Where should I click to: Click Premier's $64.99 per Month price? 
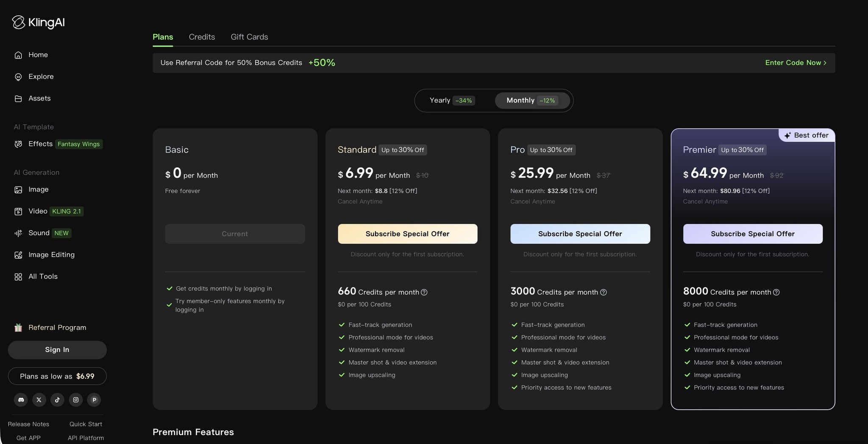pos(723,173)
